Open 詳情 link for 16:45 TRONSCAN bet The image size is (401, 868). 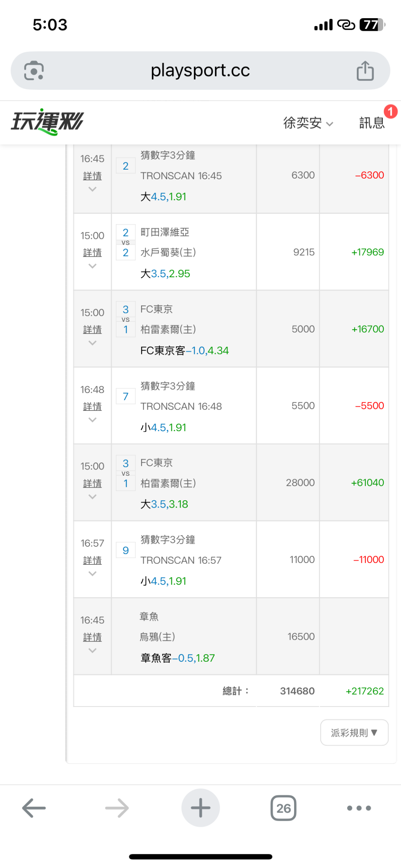tap(92, 176)
